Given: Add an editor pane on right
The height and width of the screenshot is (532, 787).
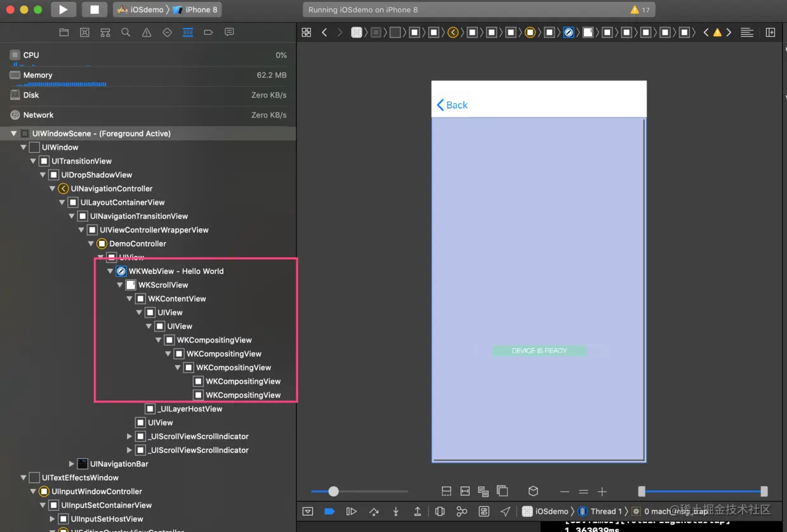Looking at the screenshot, I should coord(770,32).
